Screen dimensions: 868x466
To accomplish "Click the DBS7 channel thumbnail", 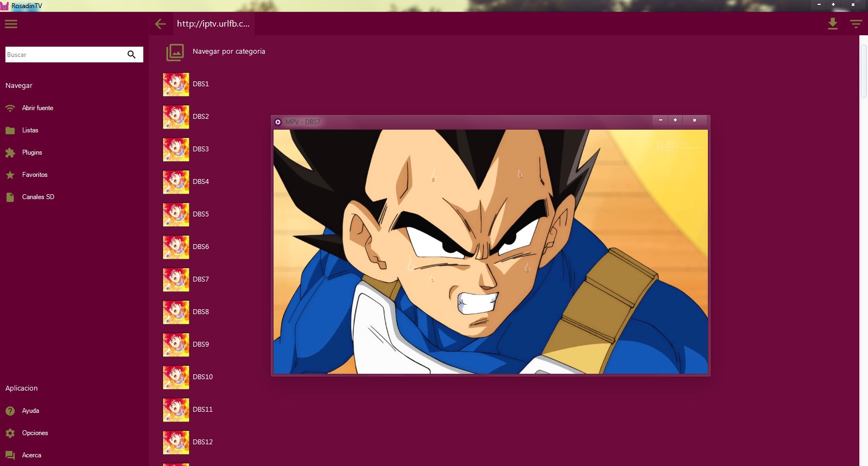I will click(x=176, y=279).
